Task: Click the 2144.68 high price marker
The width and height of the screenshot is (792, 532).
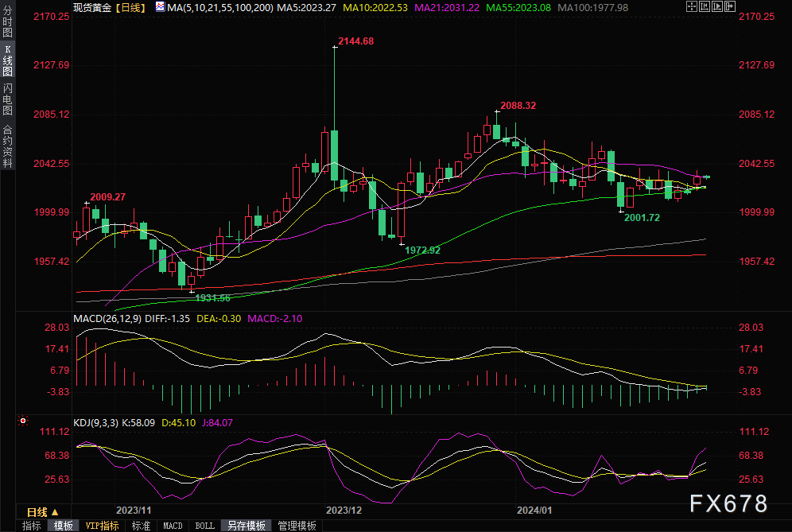Action: click(x=355, y=41)
